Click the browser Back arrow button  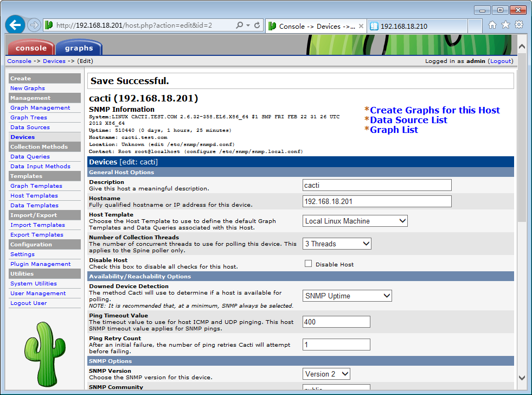pyautogui.click(x=15, y=25)
